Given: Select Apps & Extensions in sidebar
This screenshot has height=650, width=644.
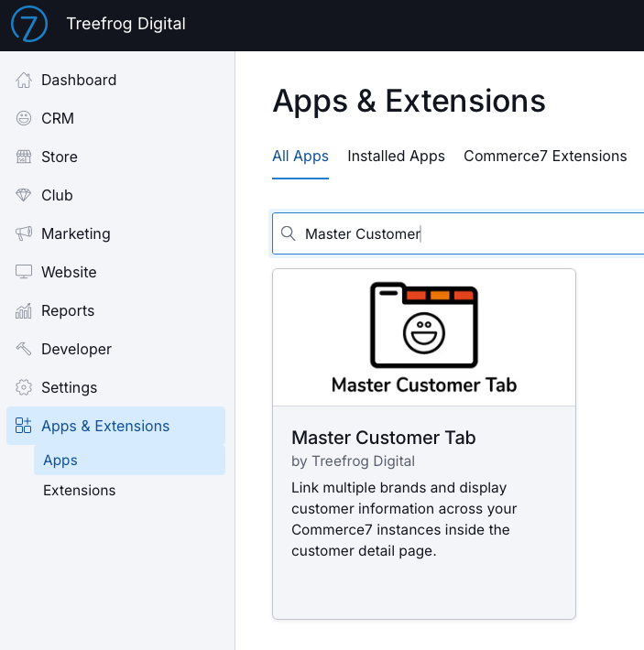Looking at the screenshot, I should [x=115, y=426].
